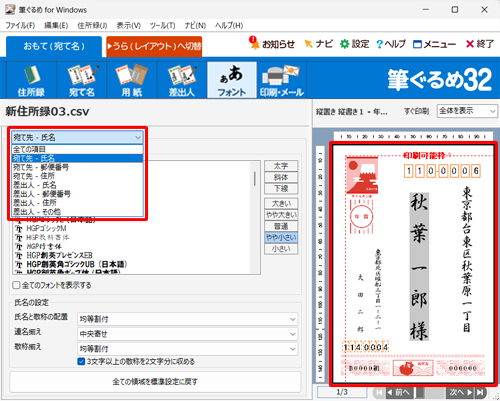Set font size to 小さい
Image resolution: width=500 pixels, height=401 pixels.
coord(281,249)
